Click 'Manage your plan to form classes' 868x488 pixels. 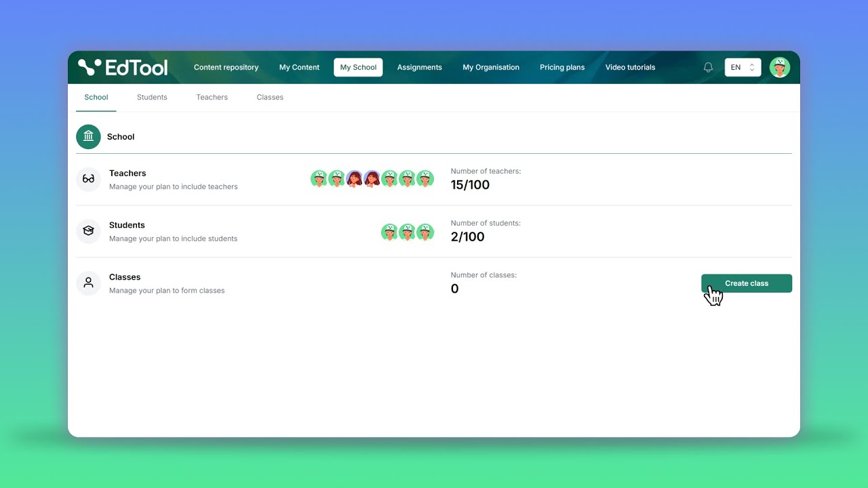(167, 291)
